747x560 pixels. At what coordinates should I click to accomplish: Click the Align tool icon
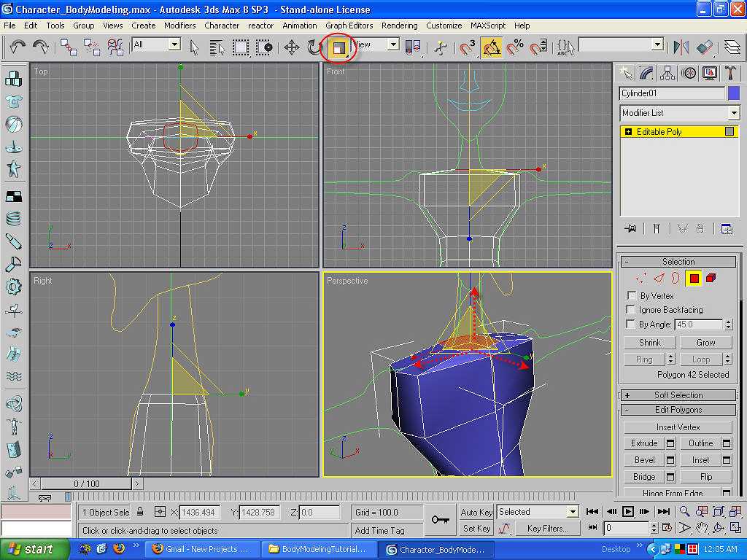tap(705, 47)
